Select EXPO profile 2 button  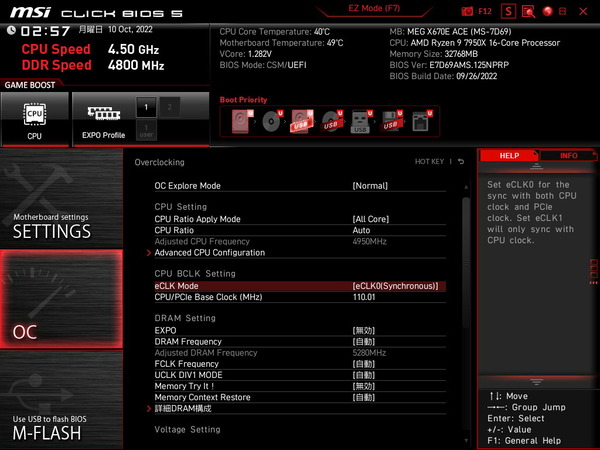170,107
